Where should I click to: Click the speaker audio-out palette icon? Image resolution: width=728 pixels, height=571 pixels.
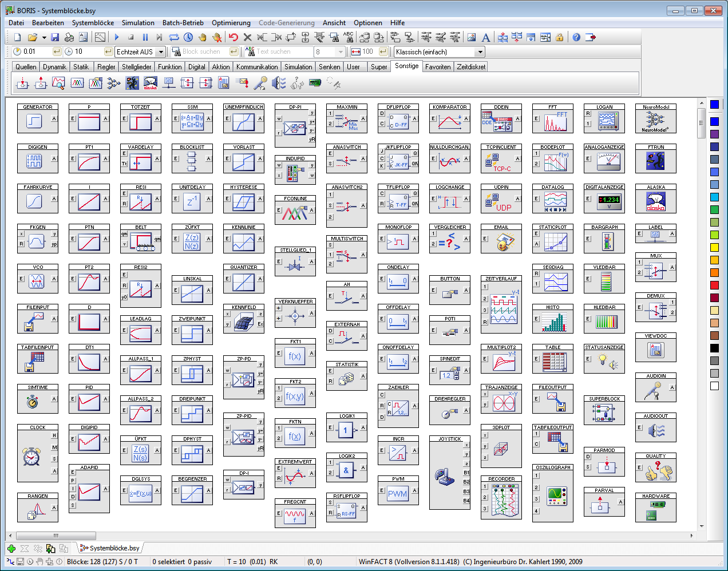(x=279, y=84)
